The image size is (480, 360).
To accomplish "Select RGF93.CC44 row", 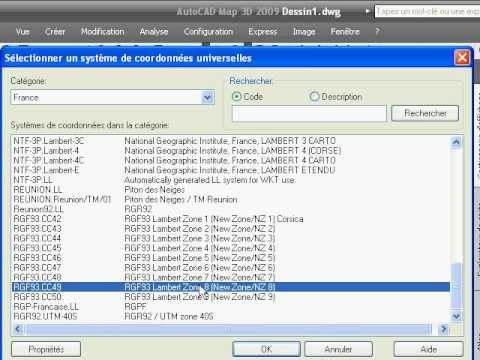I will 231,238.
